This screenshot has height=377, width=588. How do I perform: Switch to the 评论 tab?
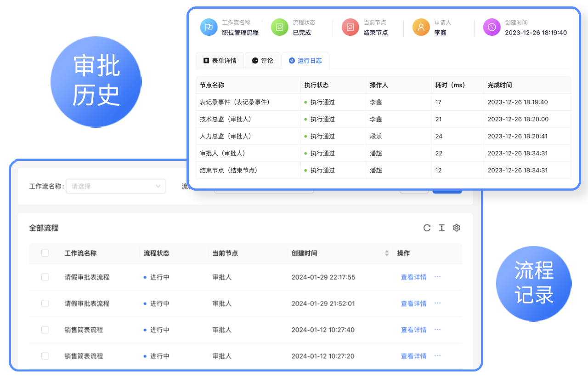[262, 61]
